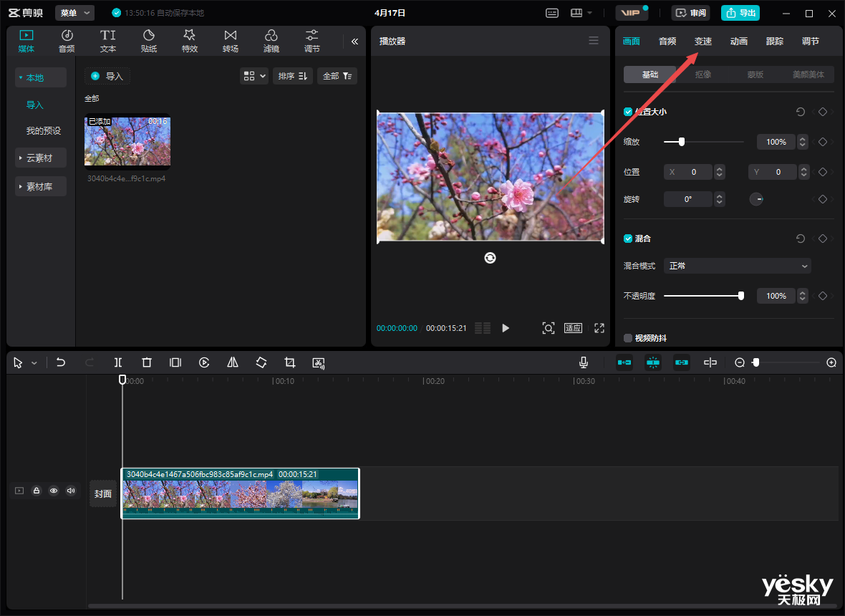Click the keyboard shortcuts icon in title bar
The image size is (845, 616).
point(552,13)
